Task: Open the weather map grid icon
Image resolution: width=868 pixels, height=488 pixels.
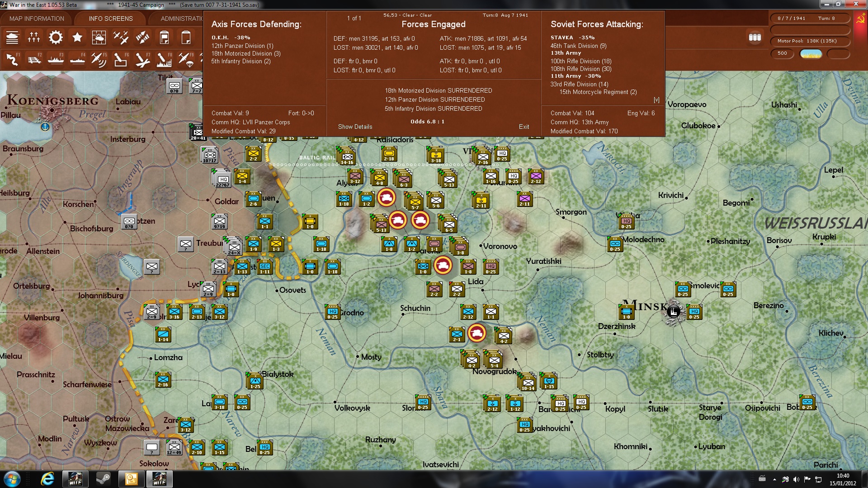Action: [x=99, y=38]
